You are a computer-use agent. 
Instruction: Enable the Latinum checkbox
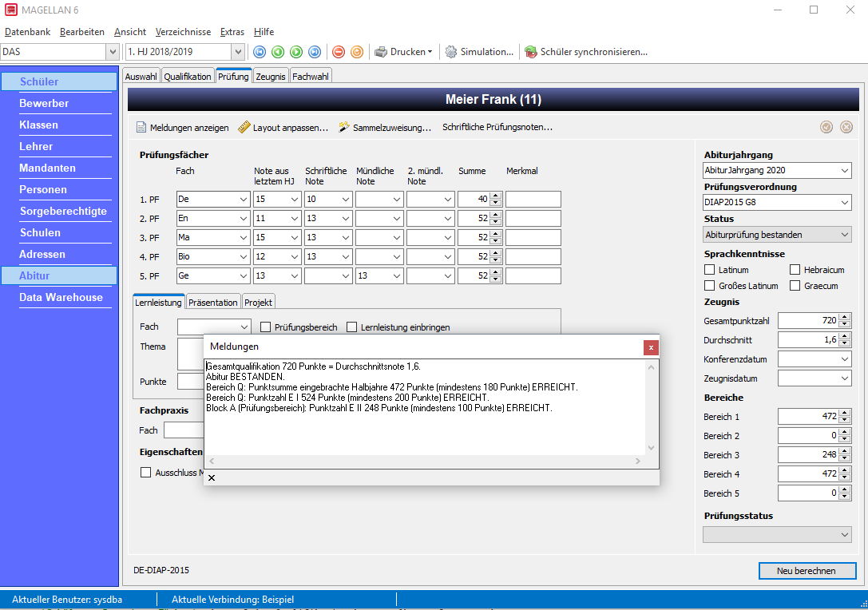709,270
